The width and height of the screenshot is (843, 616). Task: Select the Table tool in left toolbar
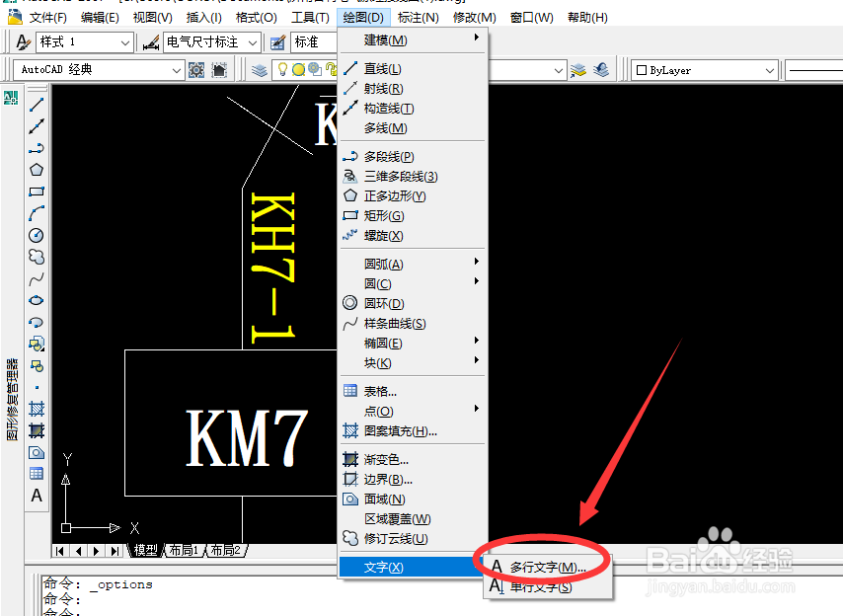point(37,474)
